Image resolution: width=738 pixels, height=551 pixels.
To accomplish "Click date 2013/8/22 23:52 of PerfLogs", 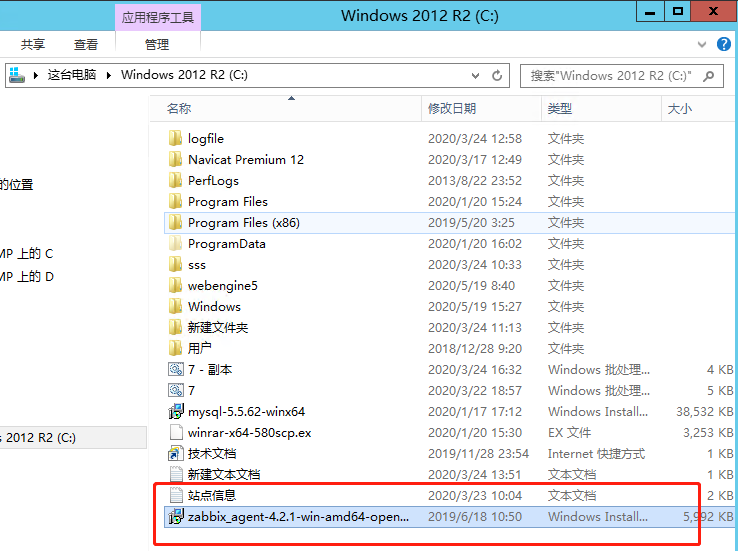I will coord(474,181).
